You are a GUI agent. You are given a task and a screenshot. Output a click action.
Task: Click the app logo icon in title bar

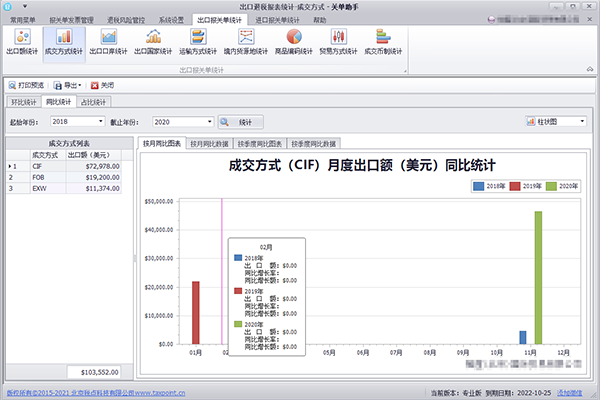8,7
